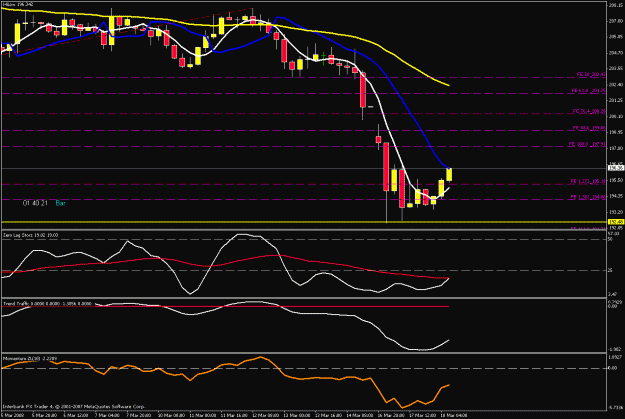Screen dimensions: 625x419
Task: Click the white current price tag on the scale
Action: click(616, 168)
